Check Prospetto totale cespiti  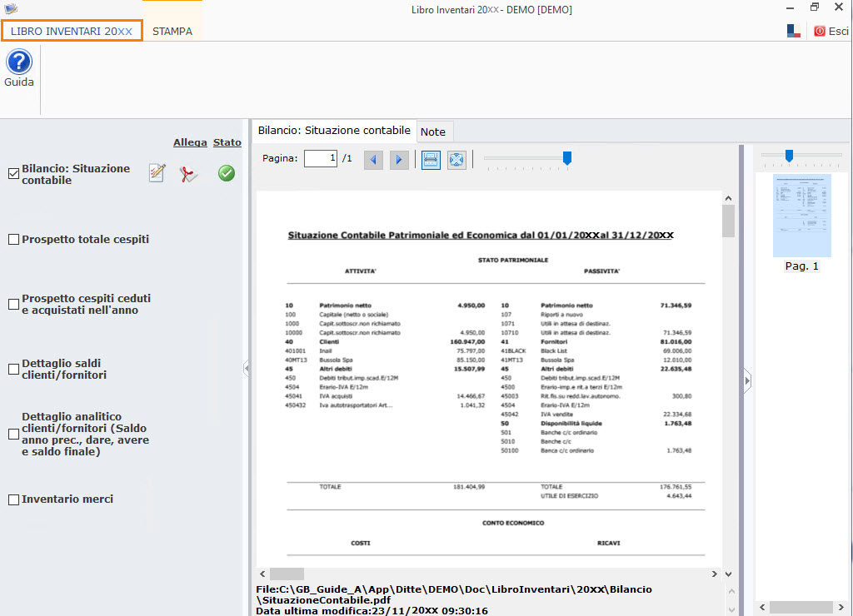pyautogui.click(x=13, y=239)
